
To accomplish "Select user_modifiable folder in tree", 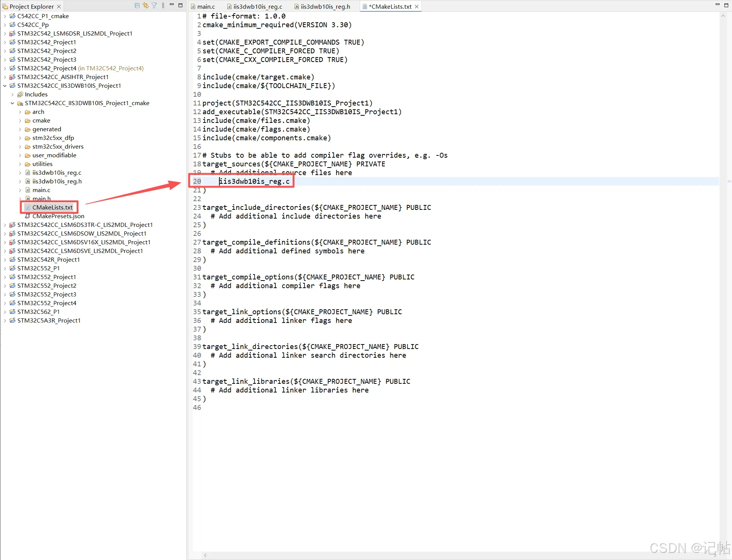I will click(54, 155).
